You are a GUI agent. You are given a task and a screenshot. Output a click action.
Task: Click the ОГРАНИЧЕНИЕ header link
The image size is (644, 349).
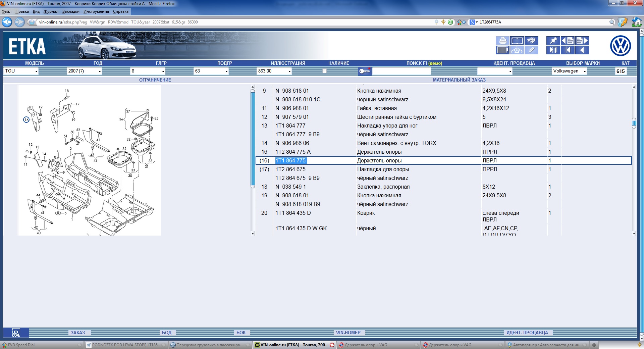155,80
